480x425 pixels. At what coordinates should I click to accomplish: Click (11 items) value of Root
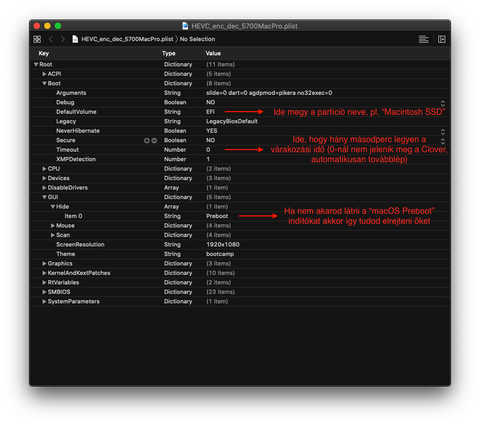click(220, 64)
